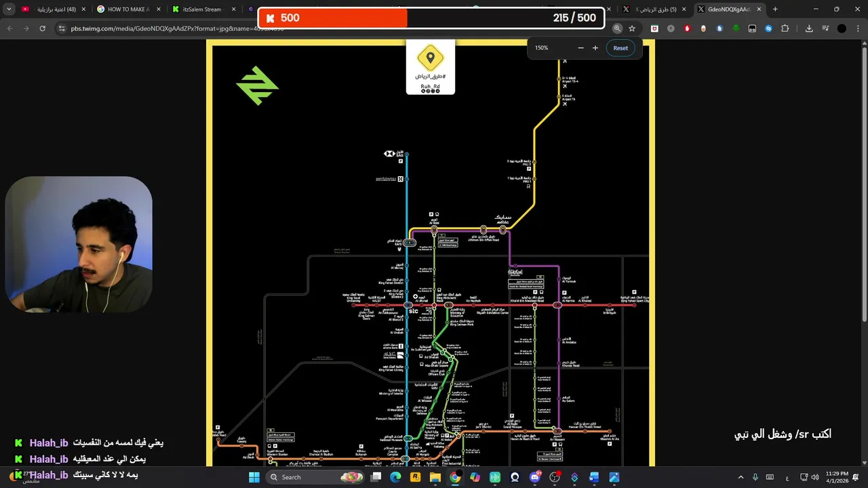The width and height of the screenshot is (868, 488).
Task: Switch to the itzSalem Stream tab
Action: (203, 9)
